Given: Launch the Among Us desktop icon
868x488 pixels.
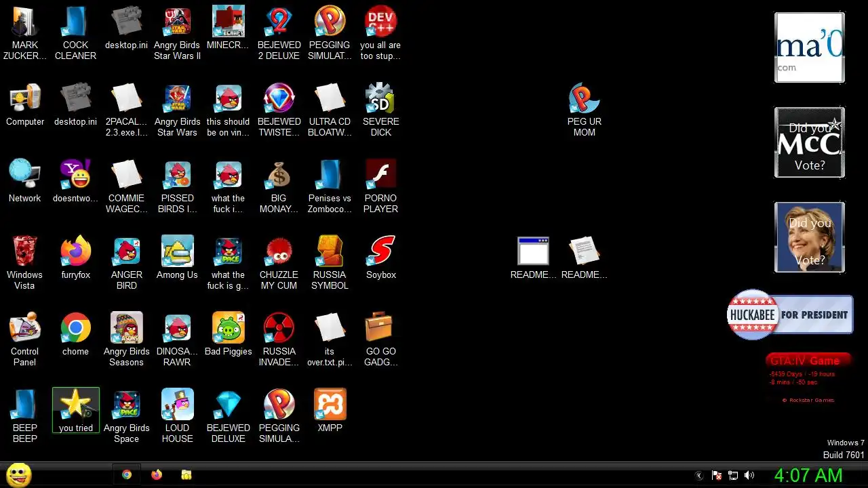Looking at the screenshot, I should 177,258.
